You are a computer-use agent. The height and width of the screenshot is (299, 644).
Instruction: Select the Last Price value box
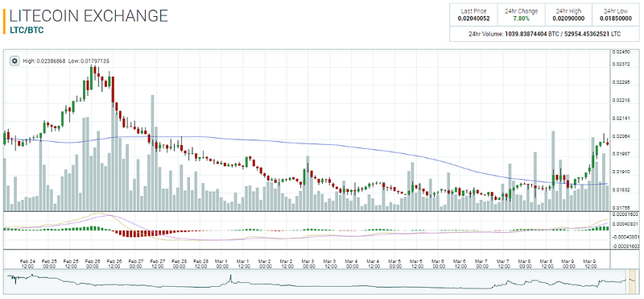473,15
